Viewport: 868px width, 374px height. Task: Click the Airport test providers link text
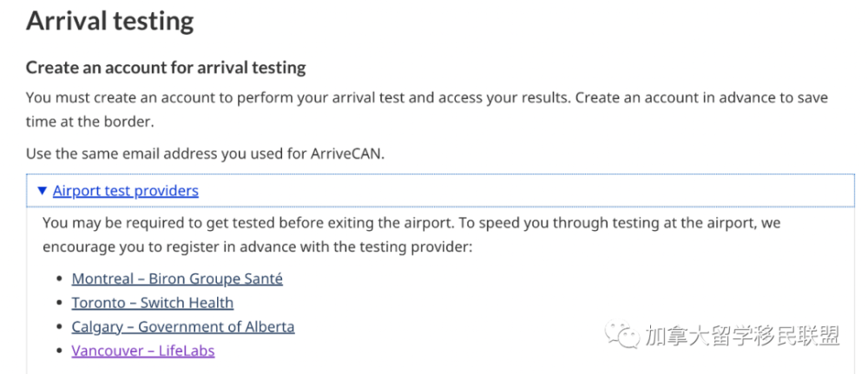pyautogui.click(x=126, y=192)
